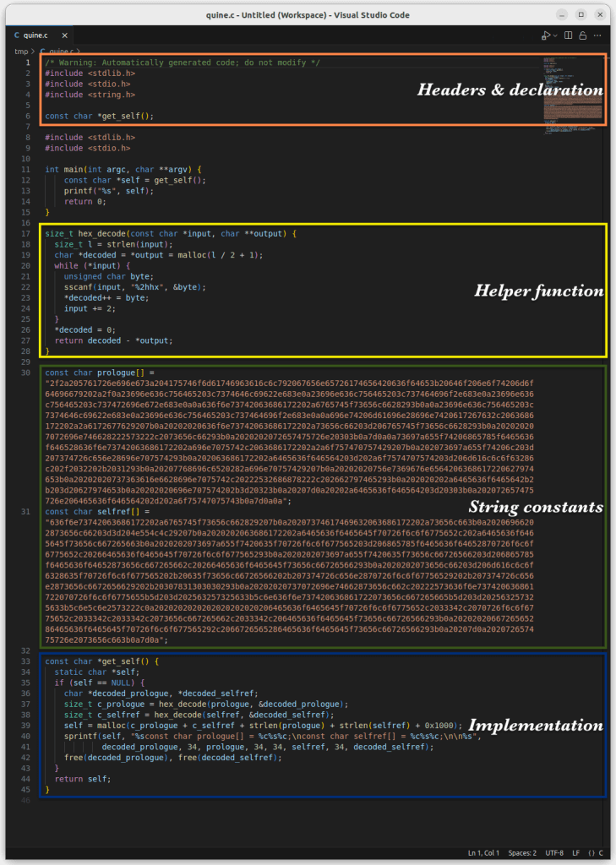Open the C language mode selector

tap(601, 852)
